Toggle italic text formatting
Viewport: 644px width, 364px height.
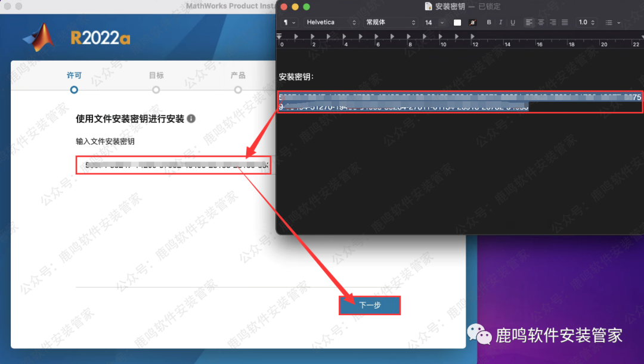[501, 23]
